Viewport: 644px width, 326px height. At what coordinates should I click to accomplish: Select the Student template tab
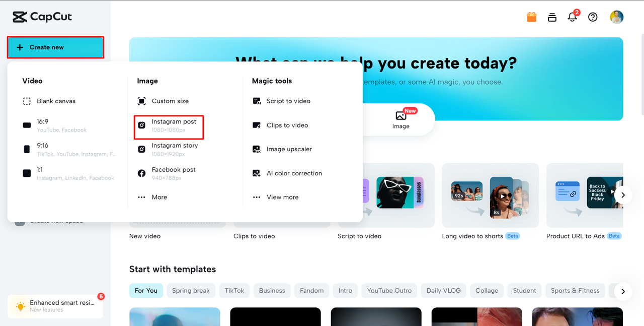525,291
